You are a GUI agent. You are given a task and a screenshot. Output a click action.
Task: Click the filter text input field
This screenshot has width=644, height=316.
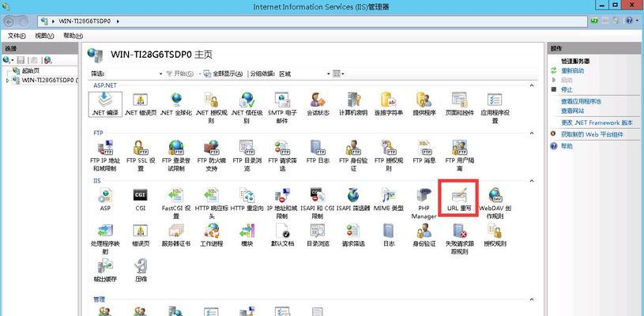(131, 74)
